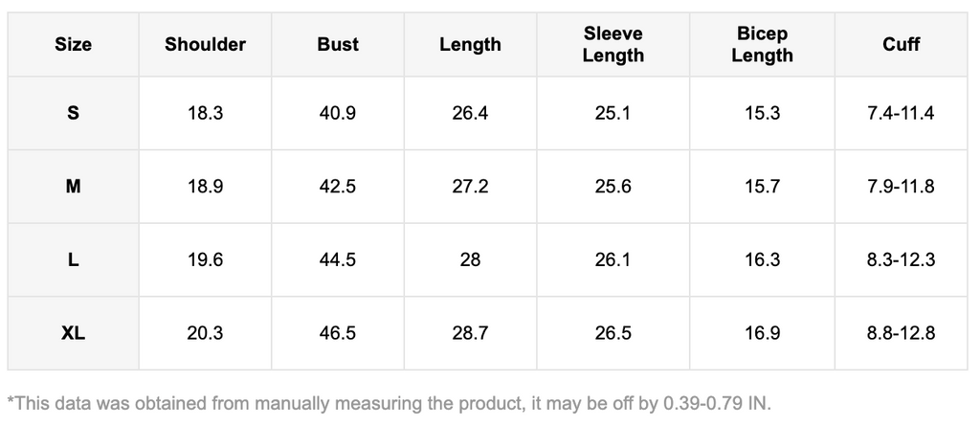Select bust value 46.5 for size XL
Image resolution: width=980 pixels, height=426 pixels.
point(338,333)
